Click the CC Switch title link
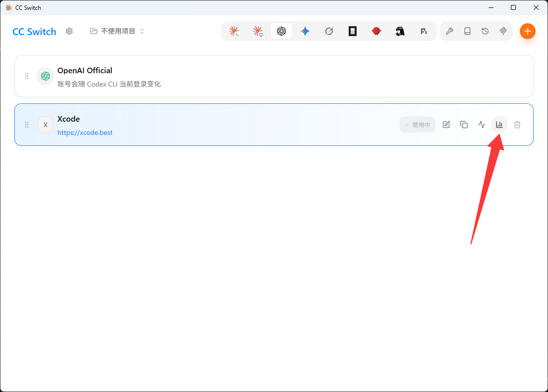548x392 pixels. point(34,32)
